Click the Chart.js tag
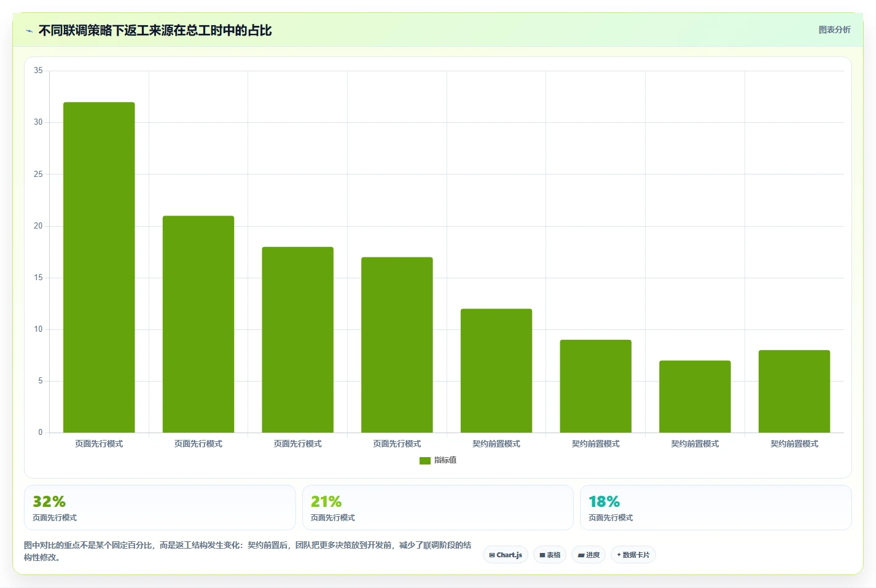 click(506, 555)
